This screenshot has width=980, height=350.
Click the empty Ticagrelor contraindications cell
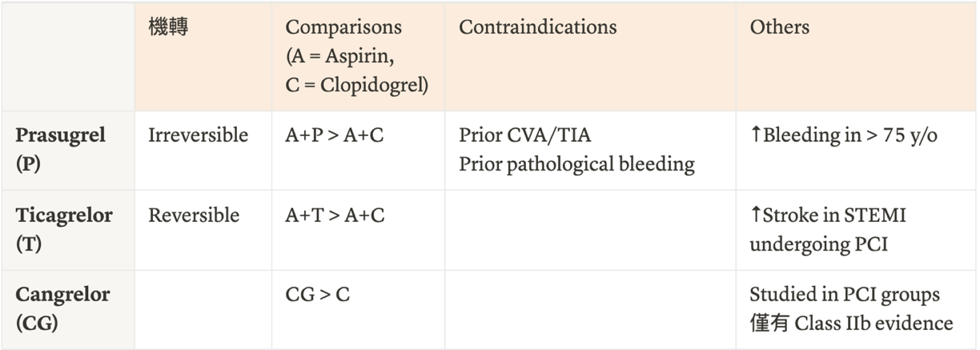[590, 230]
